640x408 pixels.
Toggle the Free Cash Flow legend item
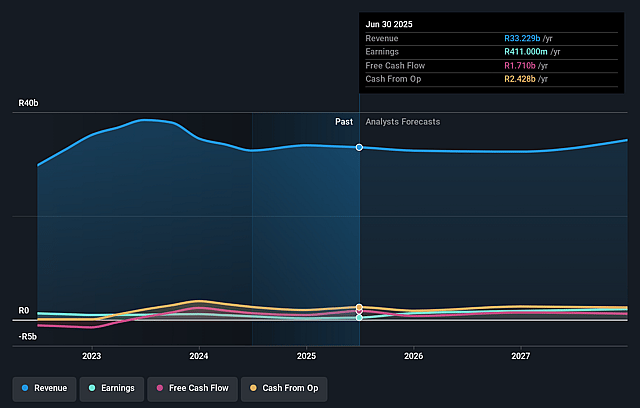(193, 387)
